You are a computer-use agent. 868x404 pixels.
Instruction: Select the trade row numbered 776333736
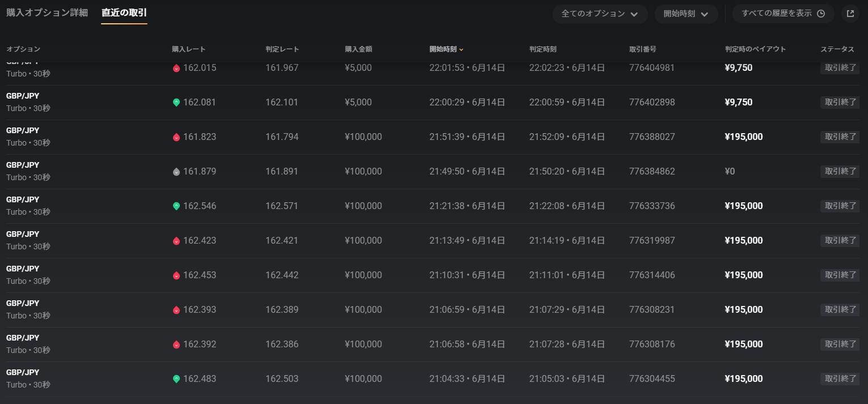tap(652, 206)
